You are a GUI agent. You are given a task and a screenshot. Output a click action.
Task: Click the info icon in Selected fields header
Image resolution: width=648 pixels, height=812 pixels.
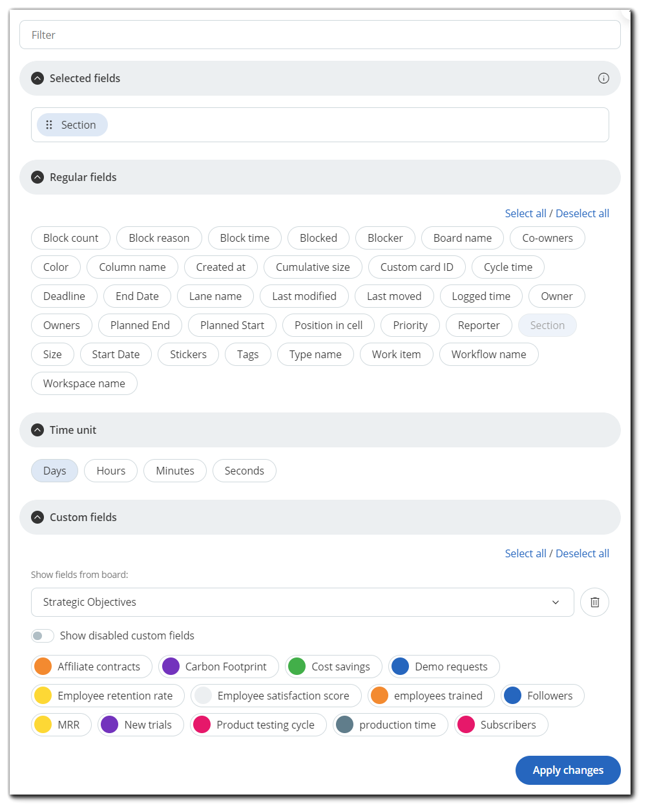[x=603, y=78]
